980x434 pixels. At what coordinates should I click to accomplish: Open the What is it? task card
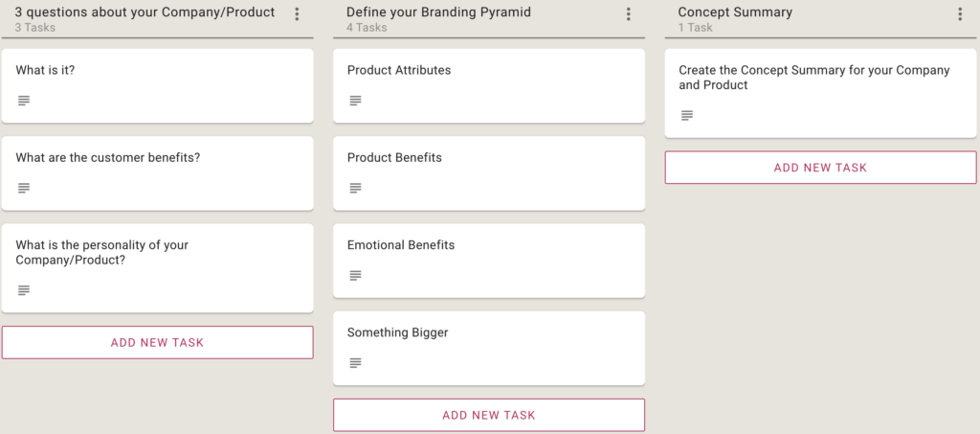[158, 85]
